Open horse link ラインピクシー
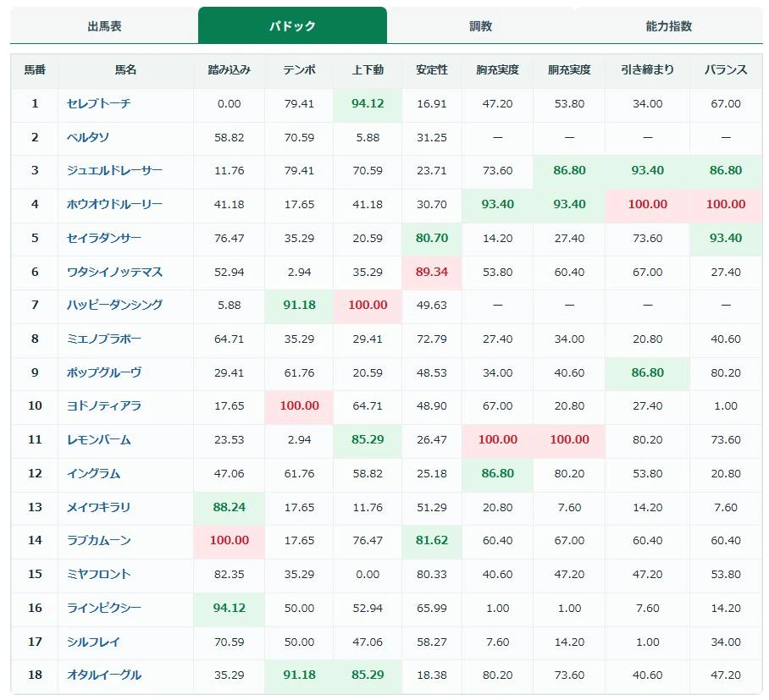The image size is (769, 700). (104, 608)
